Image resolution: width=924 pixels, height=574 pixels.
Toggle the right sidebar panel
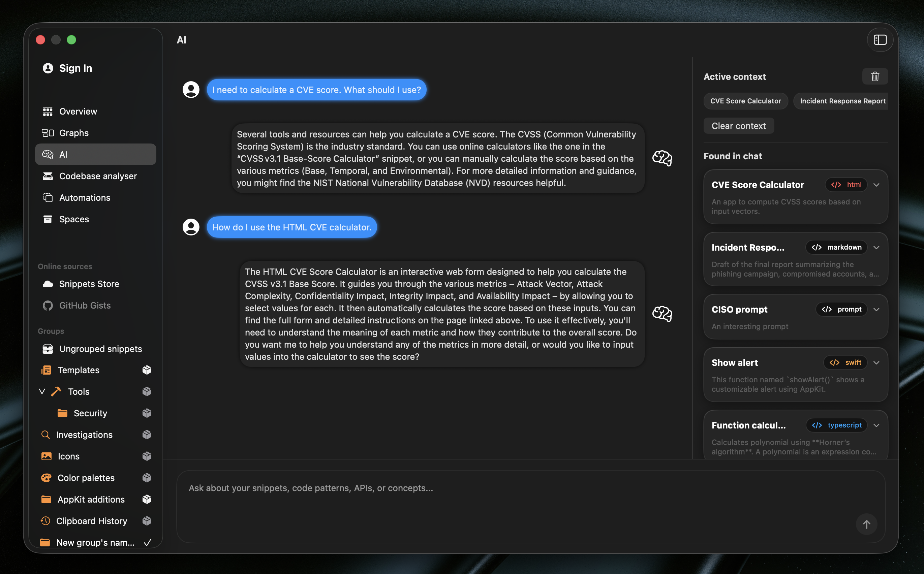click(880, 40)
